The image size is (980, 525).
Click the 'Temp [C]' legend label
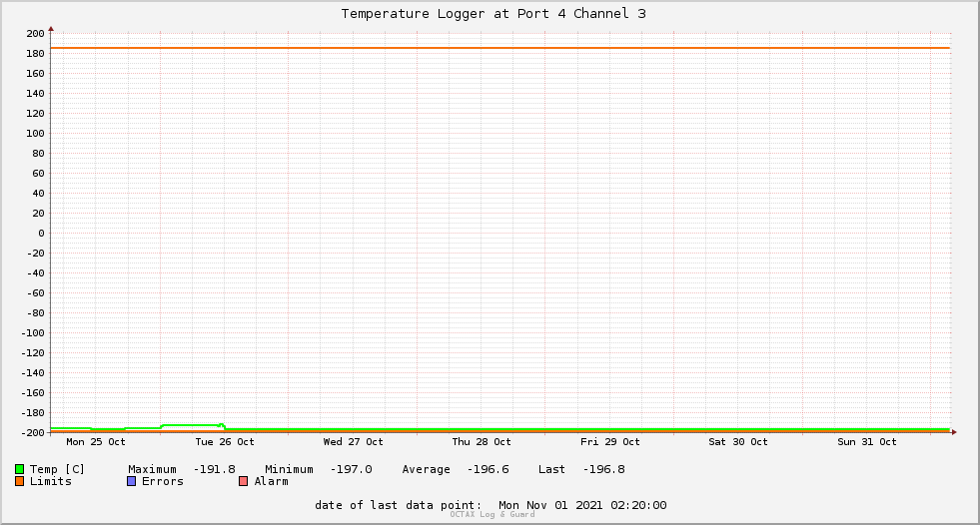(57, 469)
